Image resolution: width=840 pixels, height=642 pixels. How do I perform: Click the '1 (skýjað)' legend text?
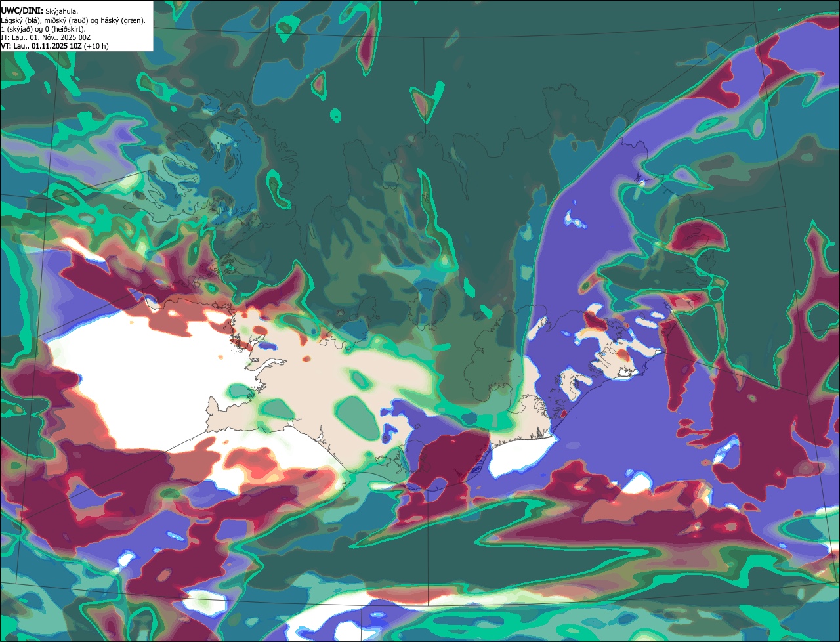pyautogui.click(x=17, y=29)
